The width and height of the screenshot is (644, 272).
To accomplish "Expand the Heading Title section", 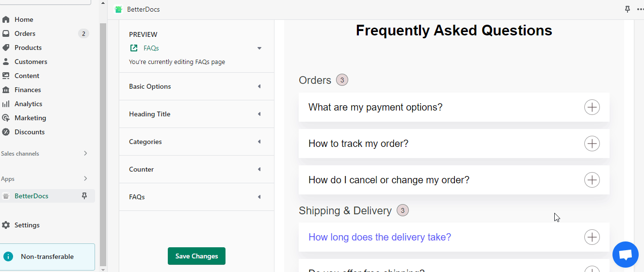I will (x=196, y=114).
